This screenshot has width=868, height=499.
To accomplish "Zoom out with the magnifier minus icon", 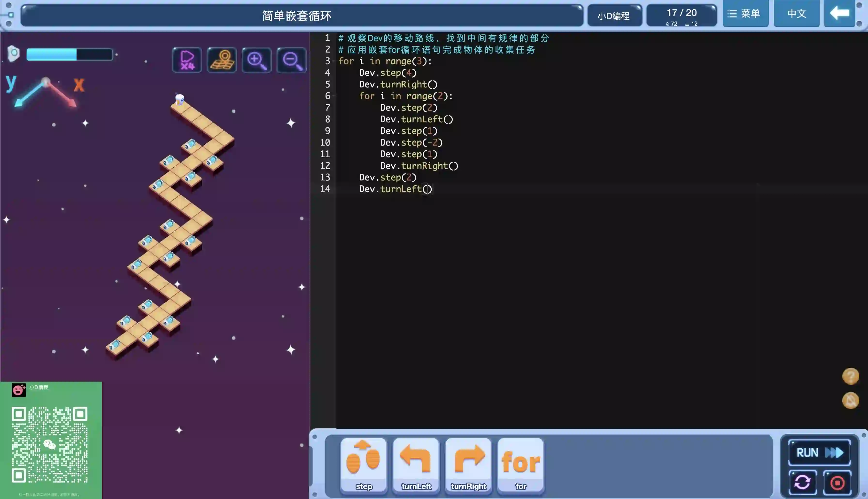I will click(292, 60).
